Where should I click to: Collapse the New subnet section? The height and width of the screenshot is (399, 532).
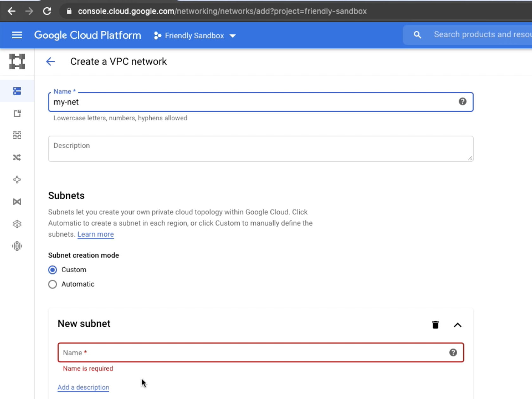tap(458, 325)
